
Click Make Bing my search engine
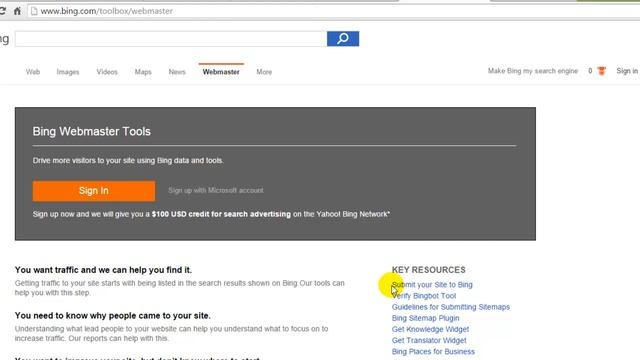(x=533, y=71)
